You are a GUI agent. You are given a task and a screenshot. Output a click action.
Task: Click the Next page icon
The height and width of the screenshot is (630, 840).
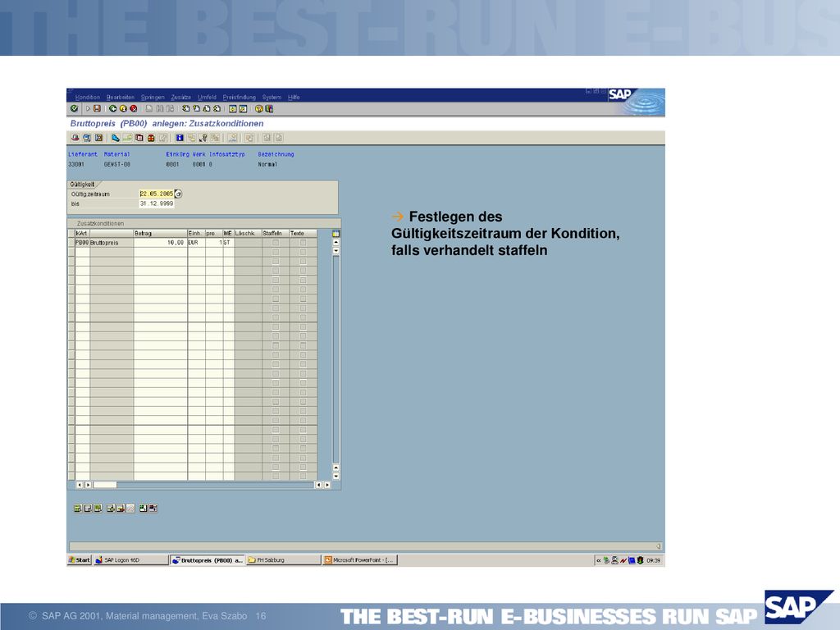pos(206,109)
